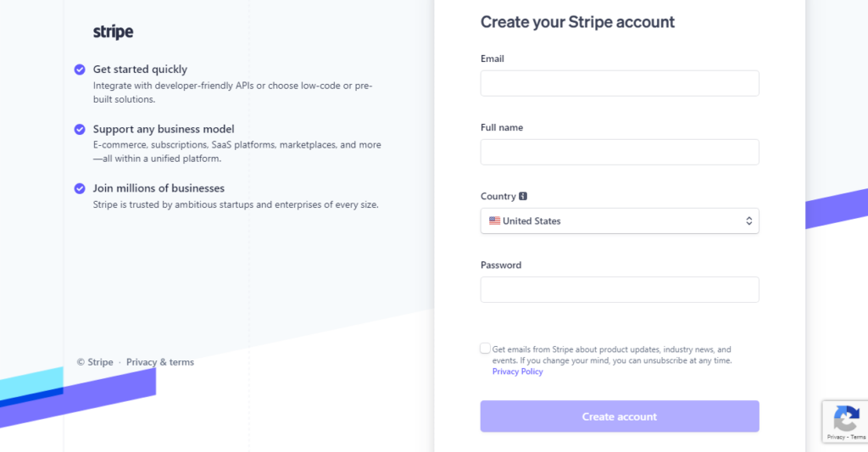Click the checkmark beside Join millions of businesses
This screenshot has height=452, width=868.
(80, 188)
